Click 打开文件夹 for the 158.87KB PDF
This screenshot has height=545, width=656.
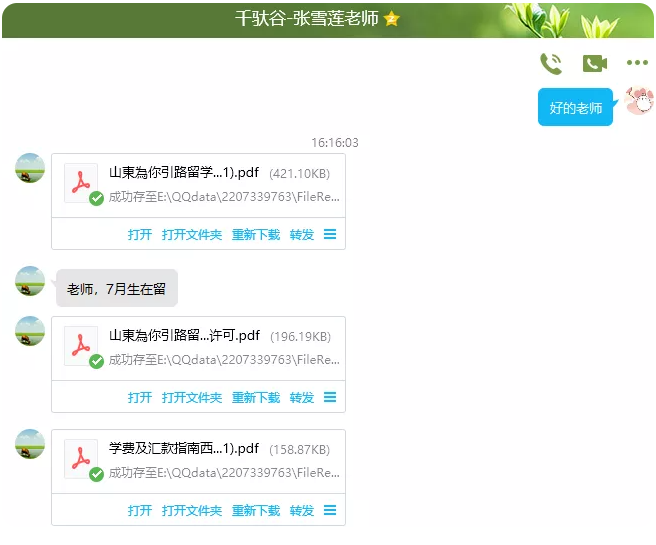click(192, 511)
